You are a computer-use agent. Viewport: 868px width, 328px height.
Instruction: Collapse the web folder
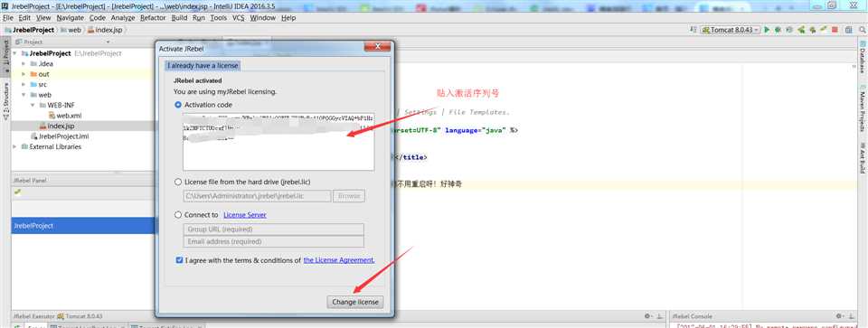24,95
